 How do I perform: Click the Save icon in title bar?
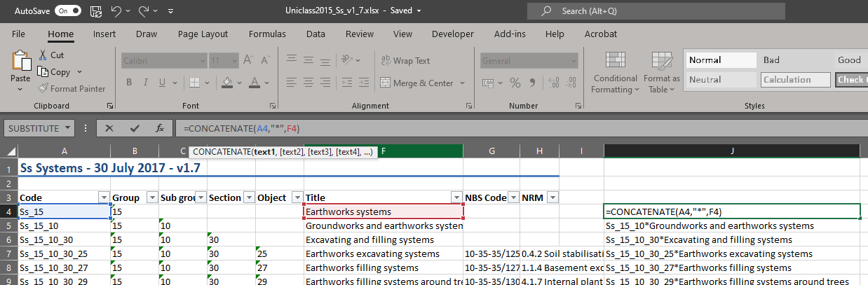(x=95, y=11)
